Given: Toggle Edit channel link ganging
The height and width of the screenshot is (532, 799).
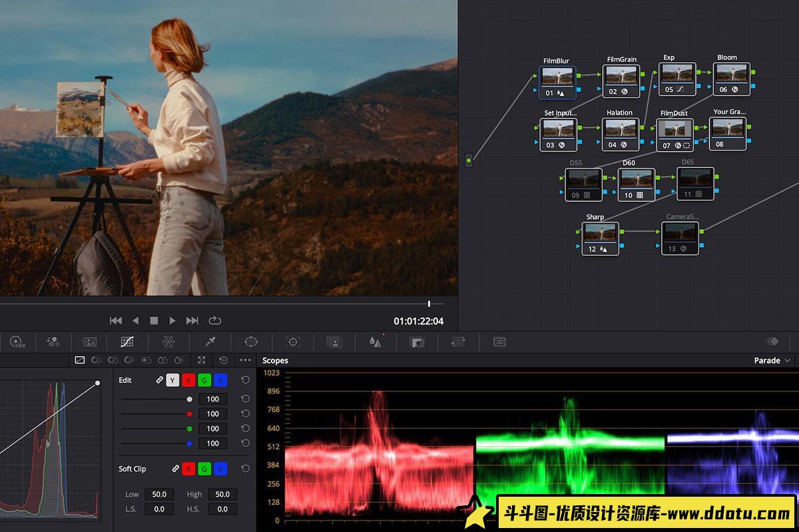Looking at the screenshot, I should pos(159,380).
